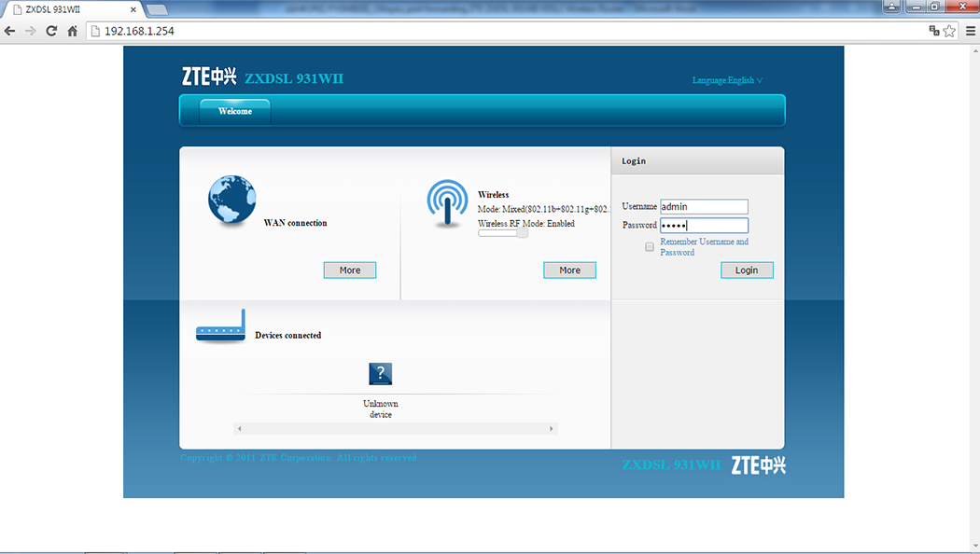Open the Language English dropdown
980x554 pixels.
click(x=727, y=80)
